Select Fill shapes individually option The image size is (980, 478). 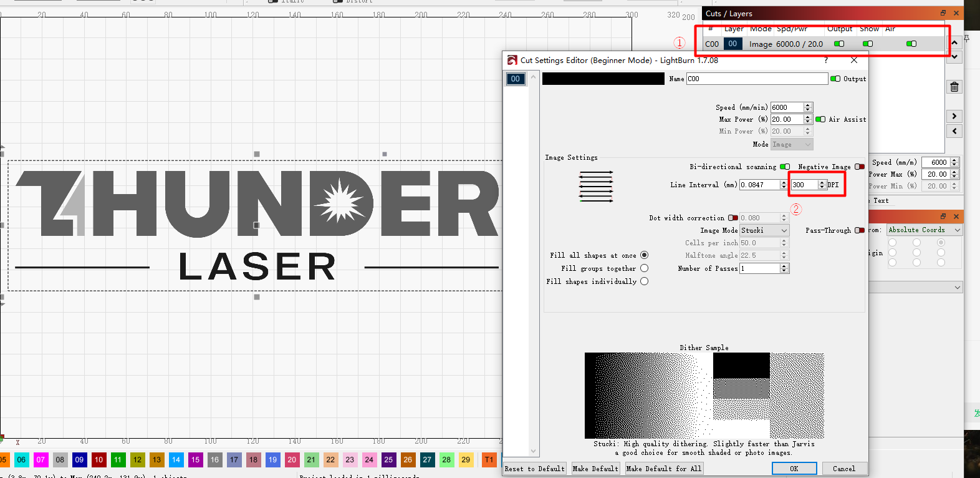644,281
